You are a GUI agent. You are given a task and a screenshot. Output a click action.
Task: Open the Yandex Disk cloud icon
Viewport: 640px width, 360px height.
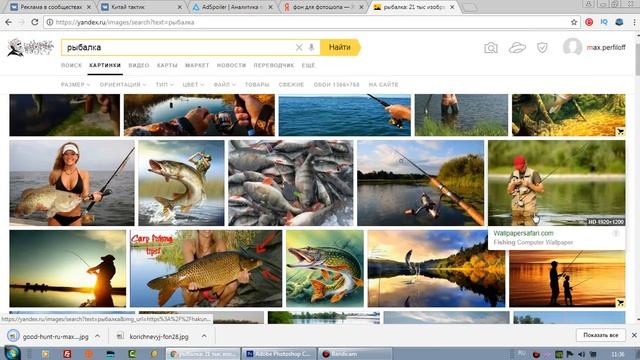point(517,48)
